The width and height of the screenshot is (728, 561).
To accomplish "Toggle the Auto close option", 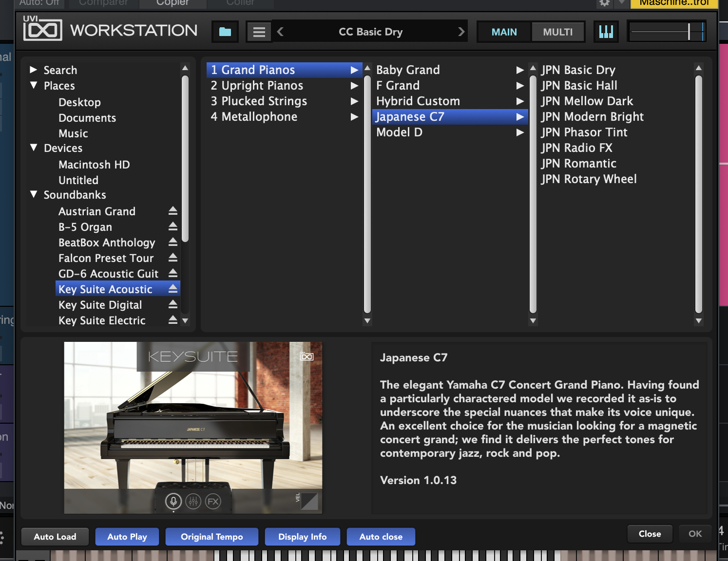I will point(381,537).
